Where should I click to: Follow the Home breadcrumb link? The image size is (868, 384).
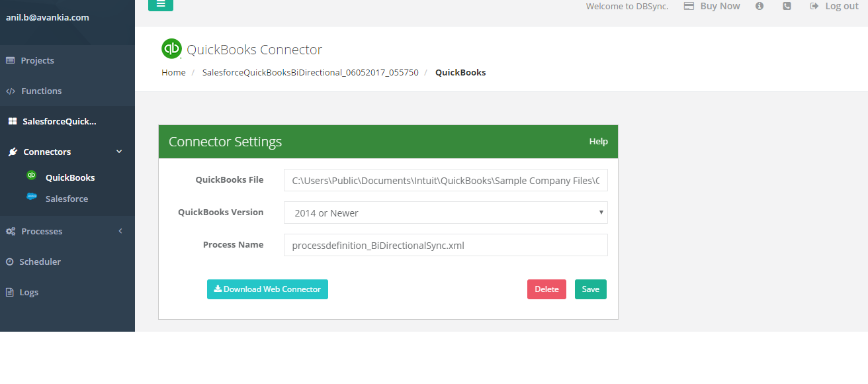coord(173,72)
